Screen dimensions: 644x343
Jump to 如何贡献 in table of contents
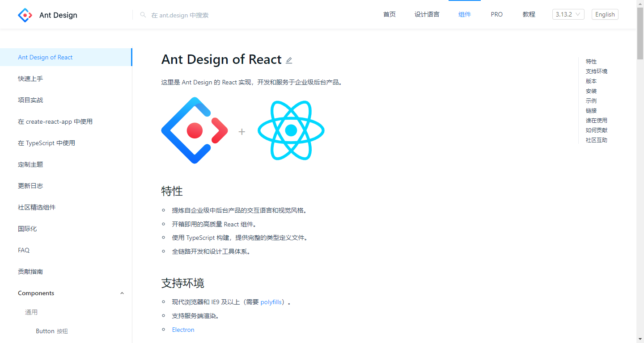tap(597, 130)
